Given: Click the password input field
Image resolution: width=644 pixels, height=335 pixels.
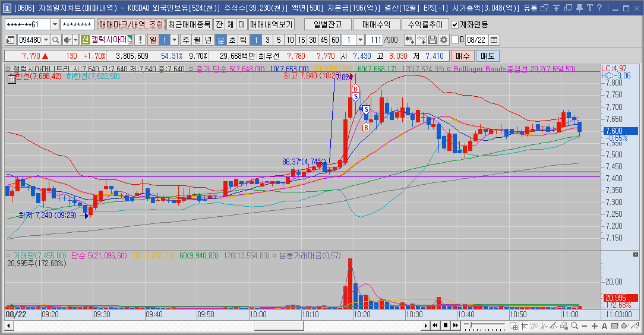Looking at the screenshot, I should pyautogui.click(x=78, y=24).
